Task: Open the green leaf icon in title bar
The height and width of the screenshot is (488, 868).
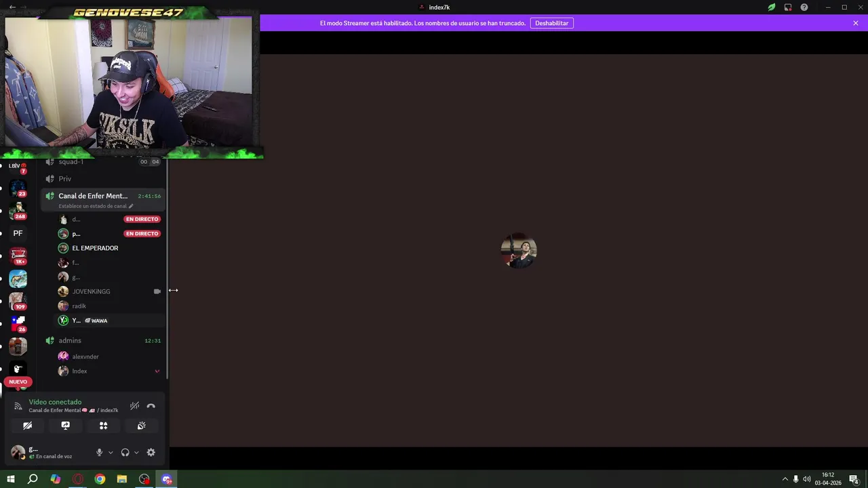Action: pos(771,7)
